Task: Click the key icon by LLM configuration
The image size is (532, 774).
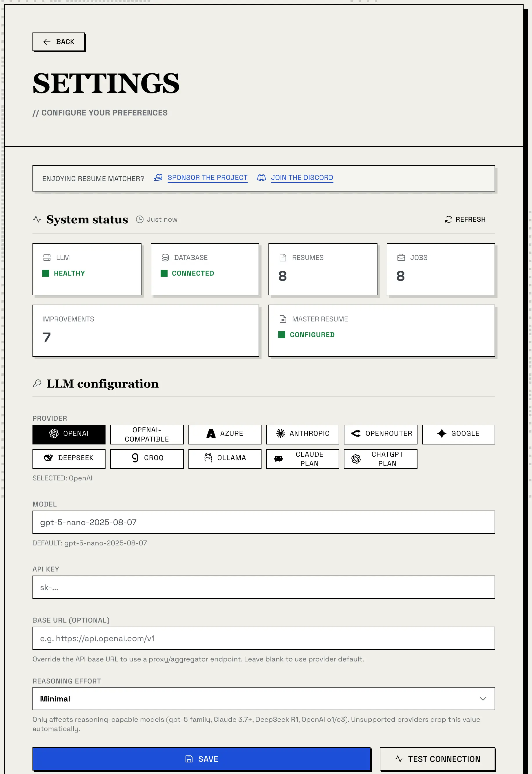Action: point(37,384)
